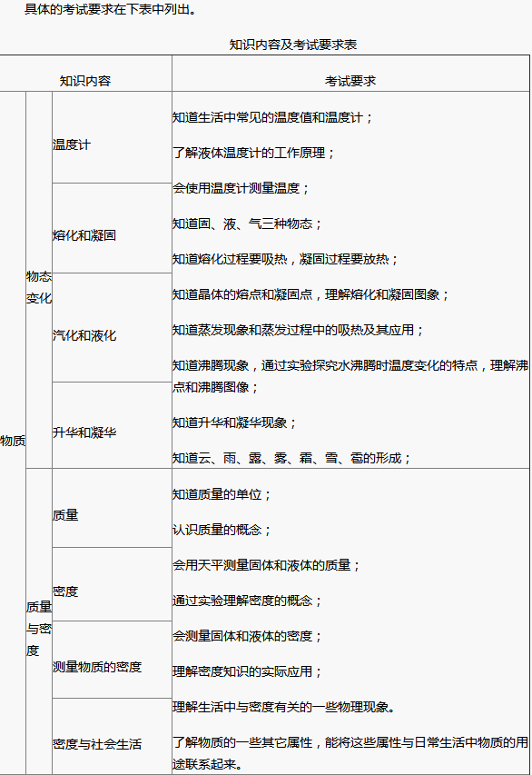Click the line about 晶体的熔点和凝固点
The width and height of the screenshot is (532, 775).
310,294
